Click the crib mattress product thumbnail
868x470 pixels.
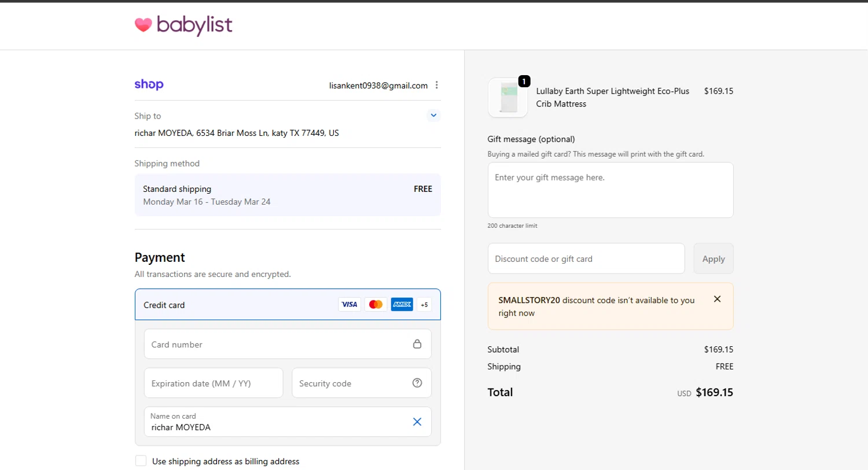click(507, 98)
